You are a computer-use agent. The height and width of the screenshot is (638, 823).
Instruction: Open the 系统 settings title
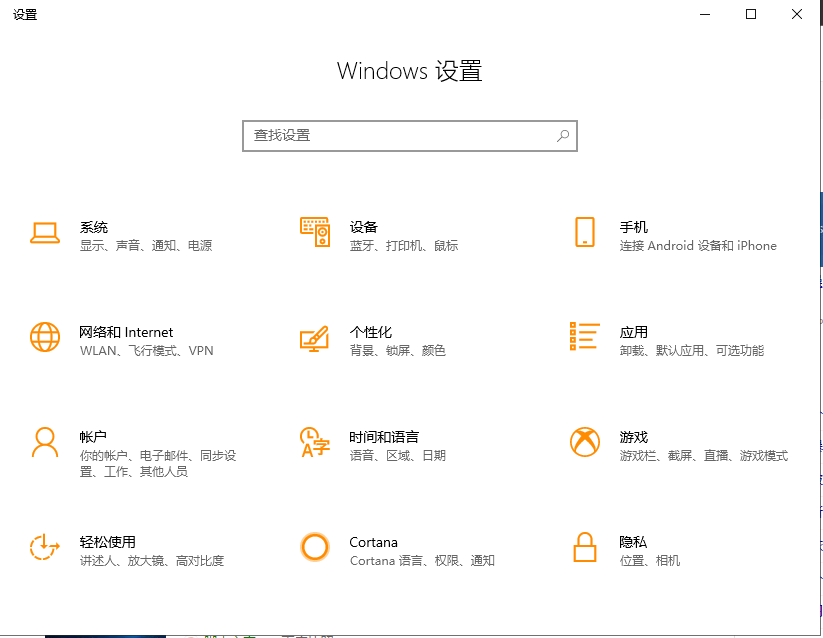[x=93, y=227]
